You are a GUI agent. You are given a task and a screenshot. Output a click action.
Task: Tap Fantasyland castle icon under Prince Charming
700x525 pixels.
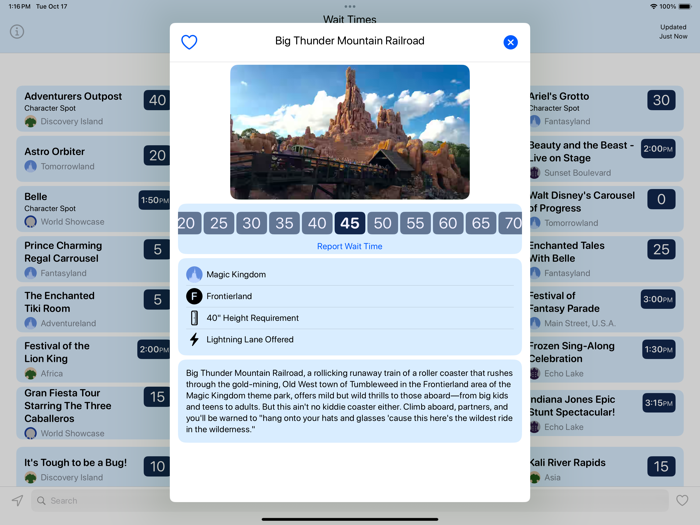pyautogui.click(x=30, y=273)
